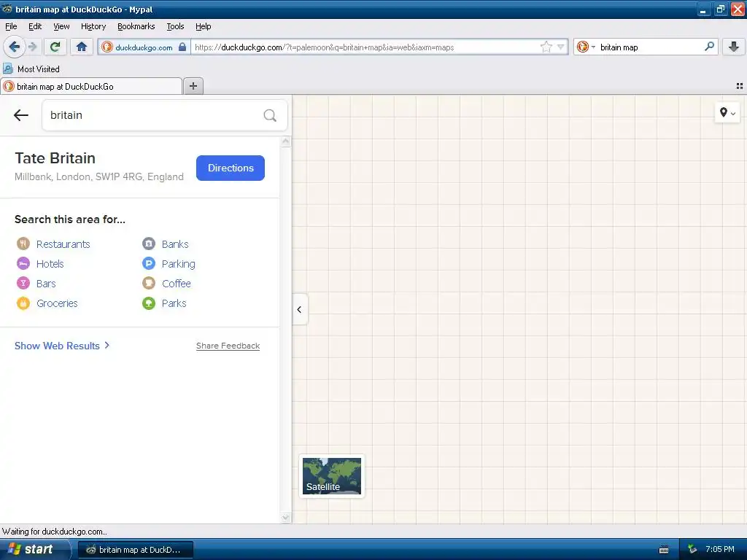Select the britain map at DuckDuckGo tab

pos(91,86)
